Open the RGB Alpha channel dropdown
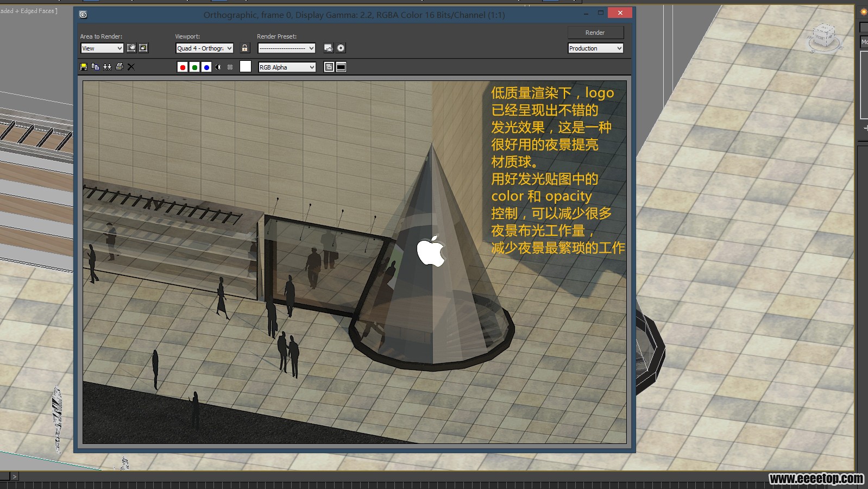 [287, 67]
